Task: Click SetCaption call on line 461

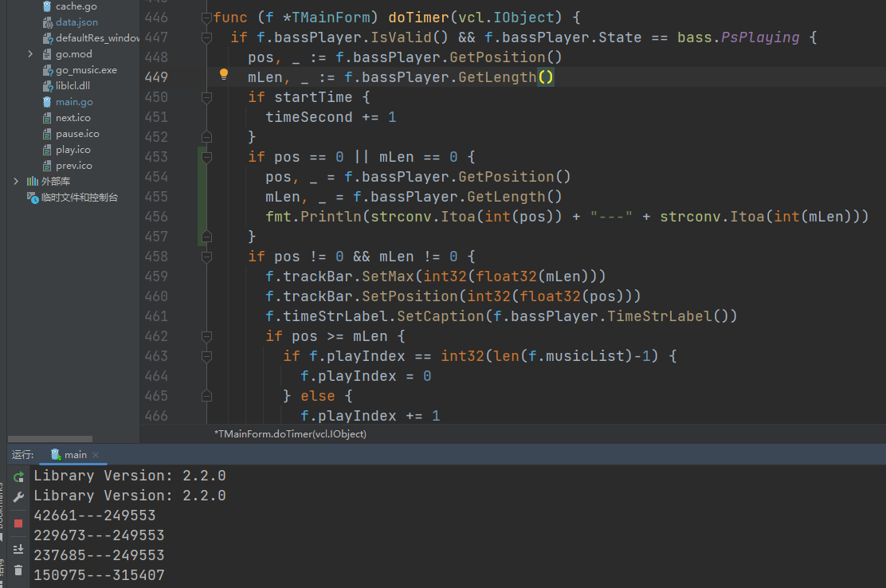Action: (x=441, y=316)
